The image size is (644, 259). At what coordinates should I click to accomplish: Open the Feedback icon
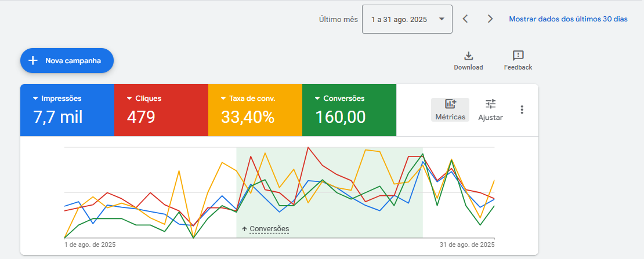[518, 56]
